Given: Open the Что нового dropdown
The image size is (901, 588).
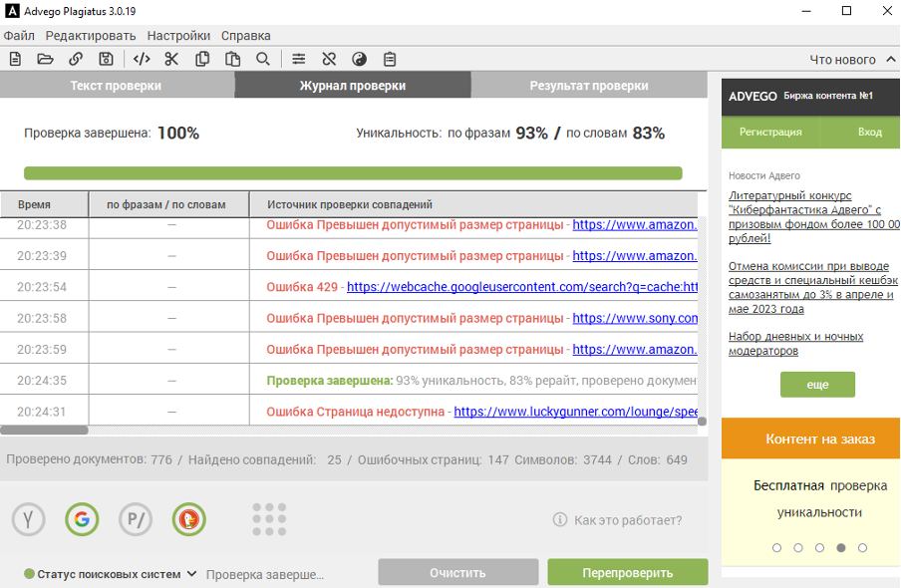Looking at the screenshot, I should pyautogui.click(x=850, y=60).
